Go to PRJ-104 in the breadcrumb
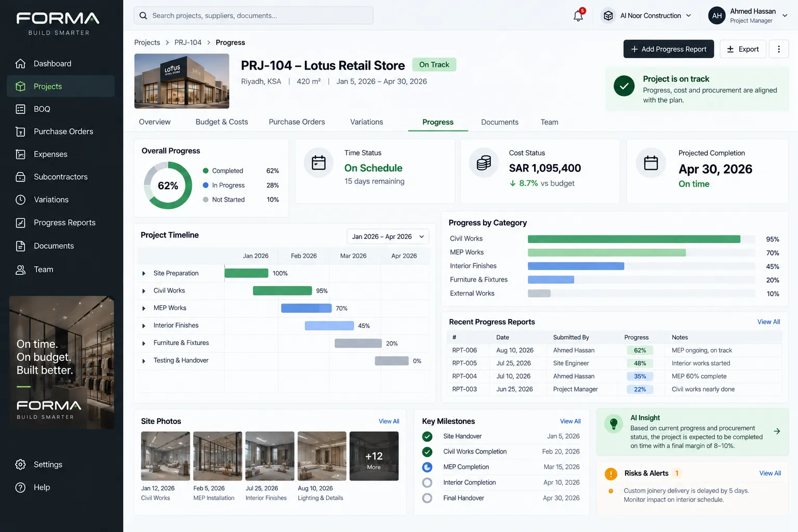The image size is (798, 532). (x=188, y=43)
